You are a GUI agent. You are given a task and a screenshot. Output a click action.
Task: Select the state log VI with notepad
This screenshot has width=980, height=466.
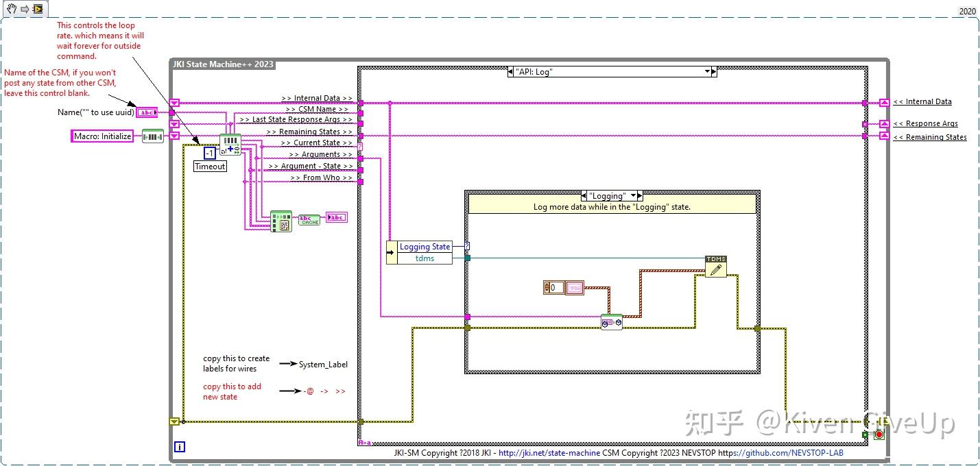[280, 221]
